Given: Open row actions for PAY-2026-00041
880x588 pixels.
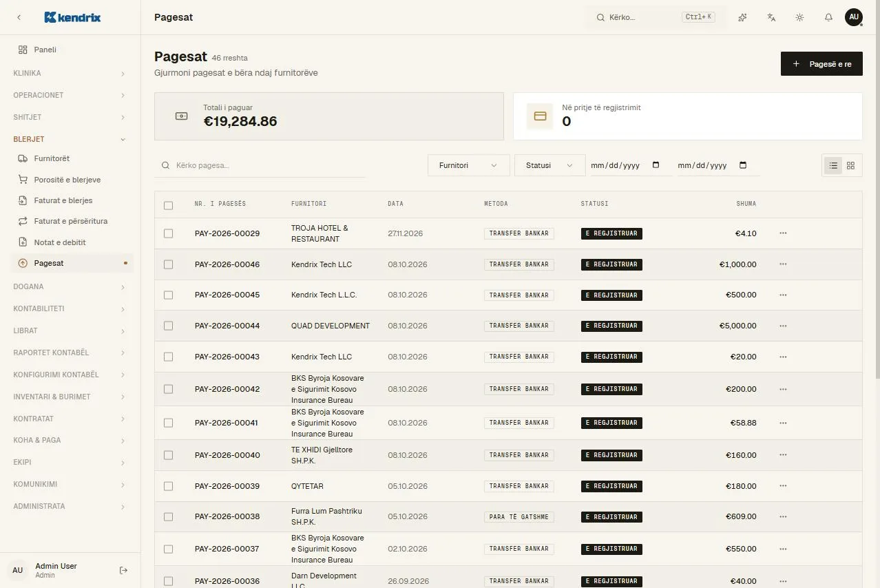Looking at the screenshot, I should [x=783, y=423].
